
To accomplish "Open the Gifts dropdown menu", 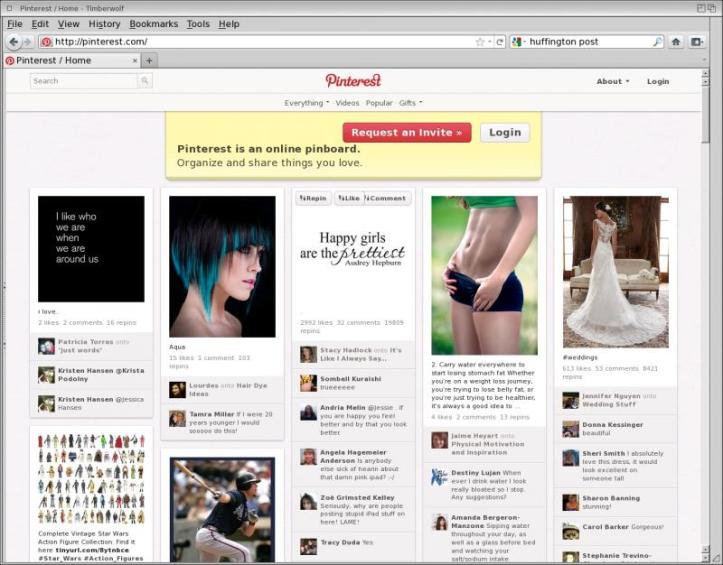I will pos(410,103).
